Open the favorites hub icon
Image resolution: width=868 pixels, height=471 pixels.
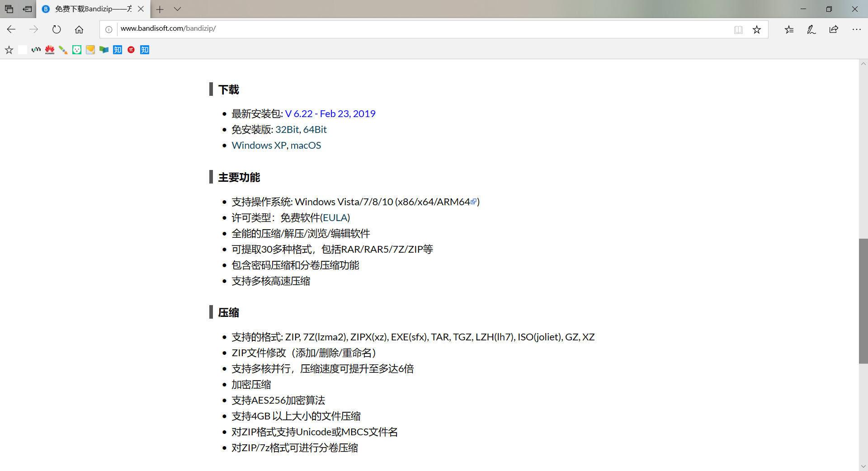(789, 29)
